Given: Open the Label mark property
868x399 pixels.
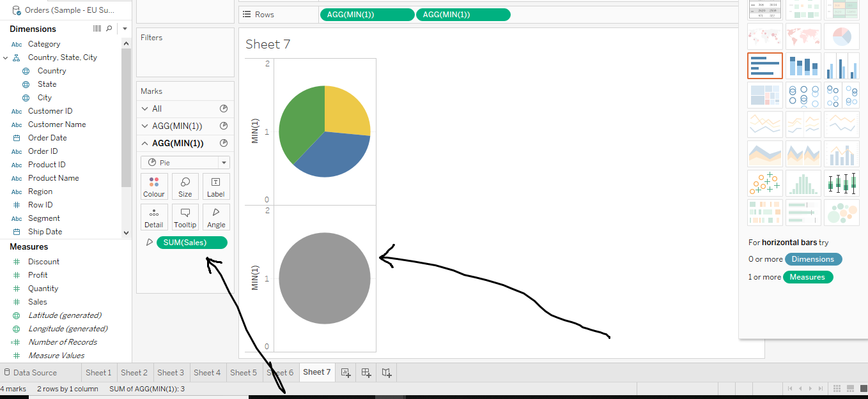Looking at the screenshot, I should 216,186.
